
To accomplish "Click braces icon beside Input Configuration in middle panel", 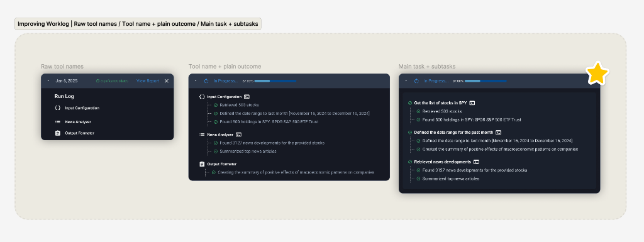I will point(202,97).
